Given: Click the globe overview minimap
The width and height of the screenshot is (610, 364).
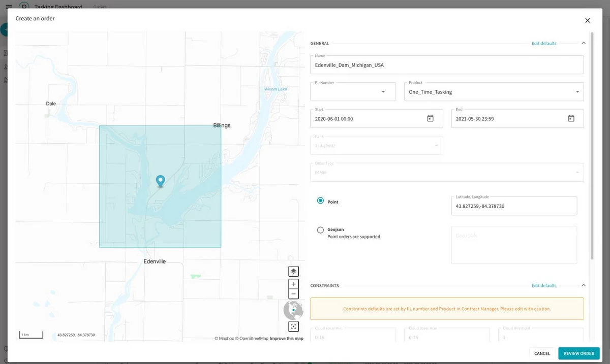Looking at the screenshot, I should [x=293, y=309].
